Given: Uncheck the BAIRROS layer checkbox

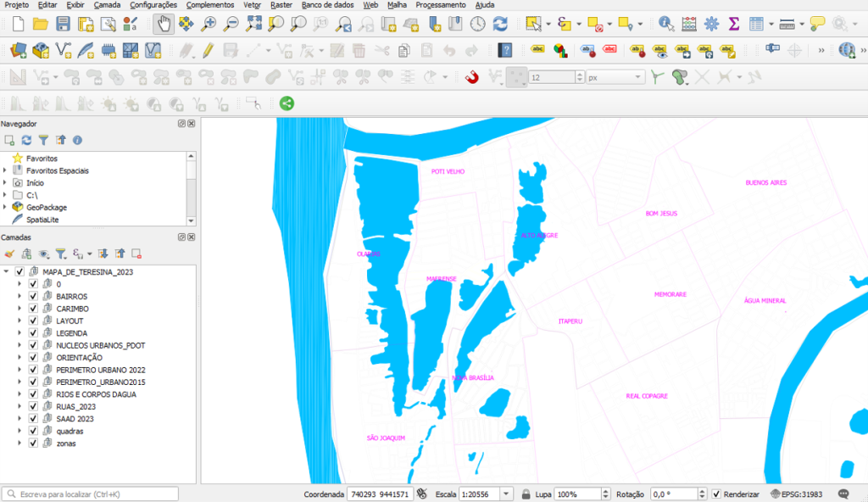Looking at the screenshot, I should click(x=33, y=297).
